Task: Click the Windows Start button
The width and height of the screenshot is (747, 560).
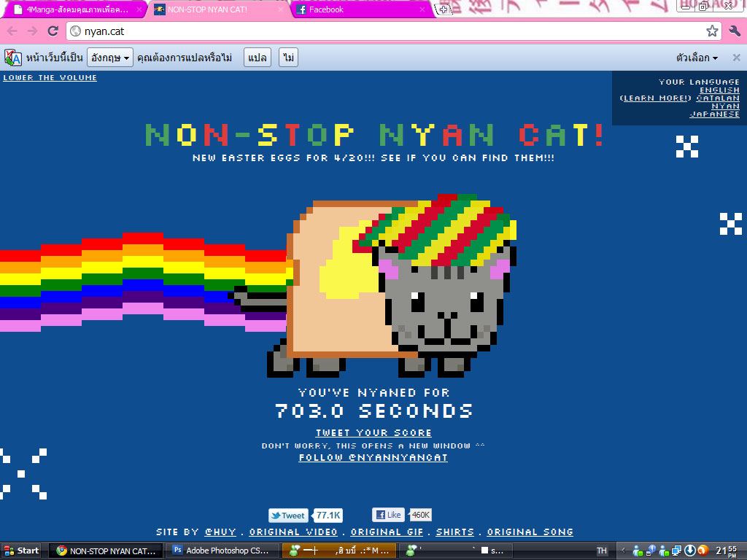Action: click(21, 551)
